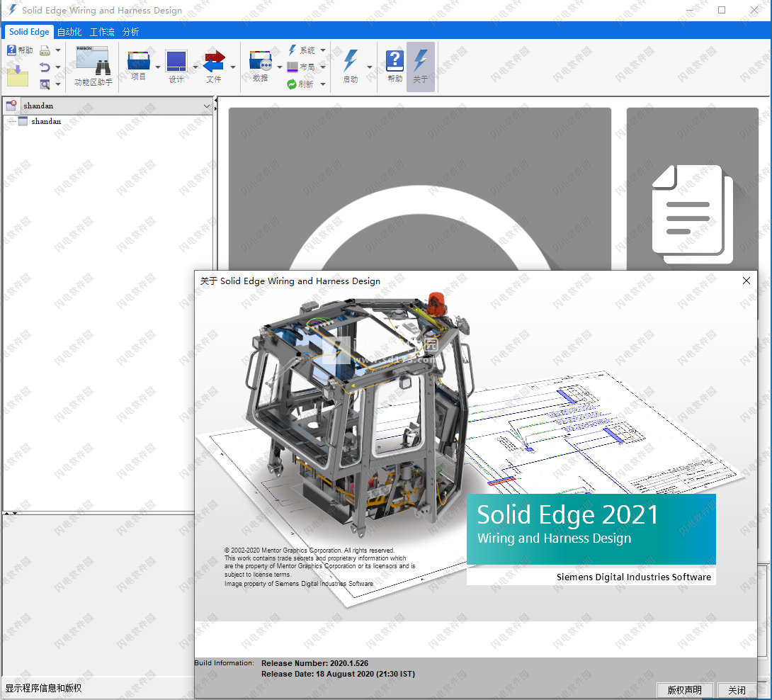Click the green 刷新 refresh icon
Screen dimensions: 772x700
292,84
